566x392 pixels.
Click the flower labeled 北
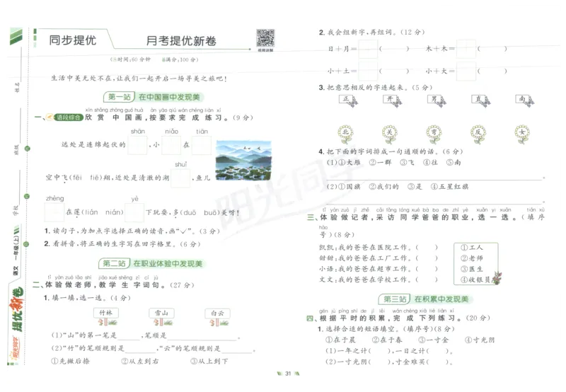pyautogui.click(x=345, y=134)
